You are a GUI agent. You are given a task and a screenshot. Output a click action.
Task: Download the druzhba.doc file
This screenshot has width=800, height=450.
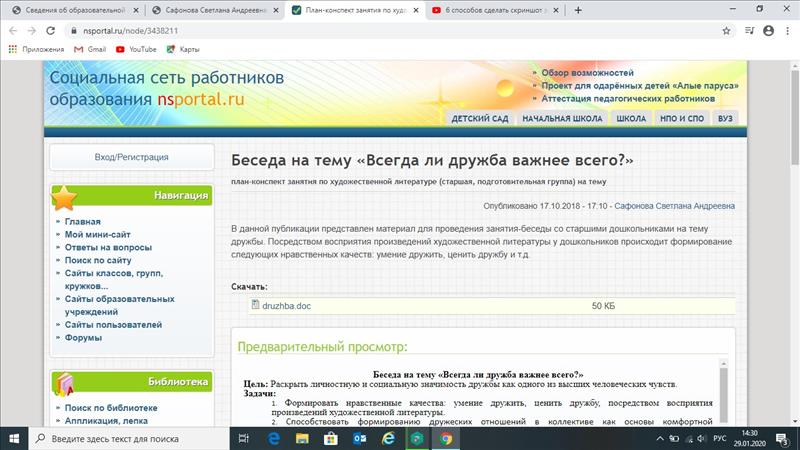click(286, 305)
